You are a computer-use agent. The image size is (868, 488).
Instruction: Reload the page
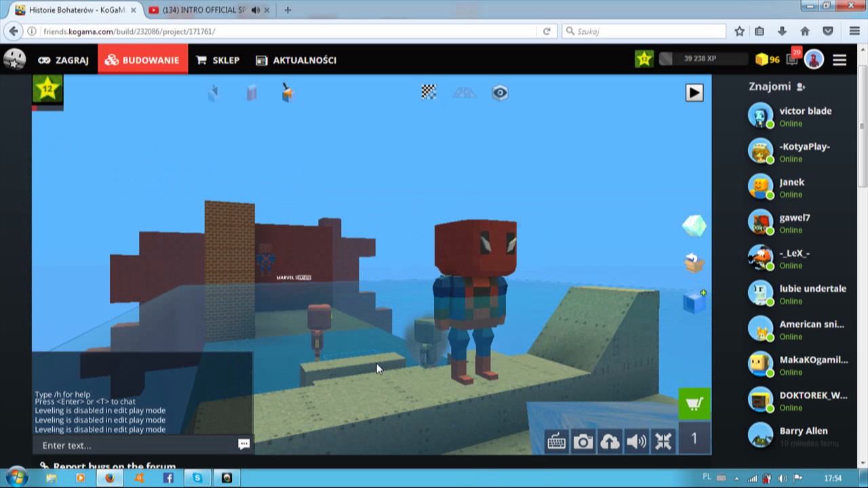[x=547, y=31]
